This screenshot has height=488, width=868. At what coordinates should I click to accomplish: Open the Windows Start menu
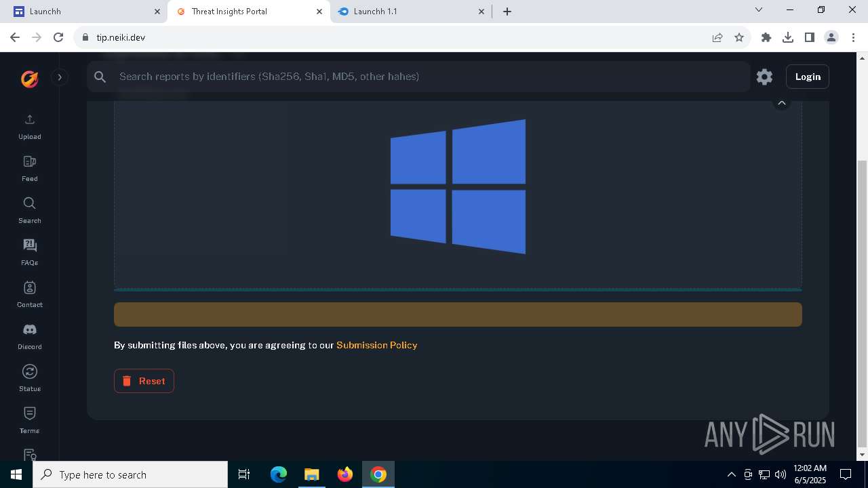16,474
